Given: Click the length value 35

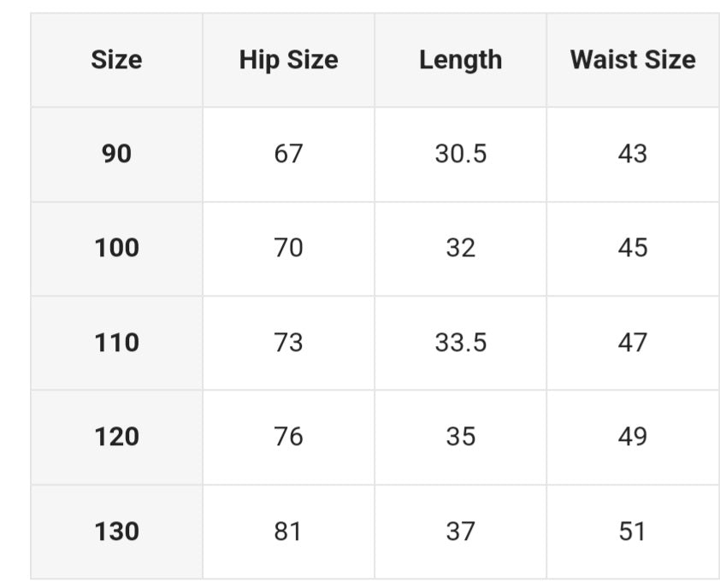Looking at the screenshot, I should pyautogui.click(x=460, y=437).
